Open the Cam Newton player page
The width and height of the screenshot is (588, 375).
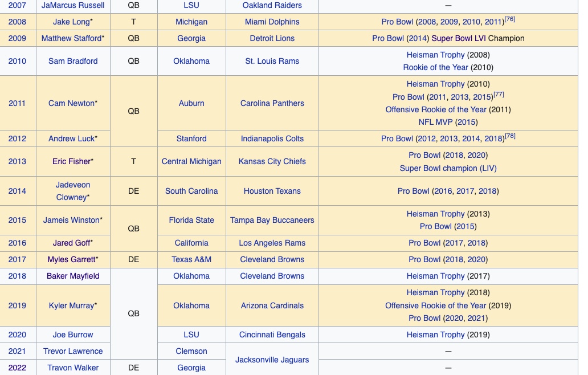click(x=72, y=103)
